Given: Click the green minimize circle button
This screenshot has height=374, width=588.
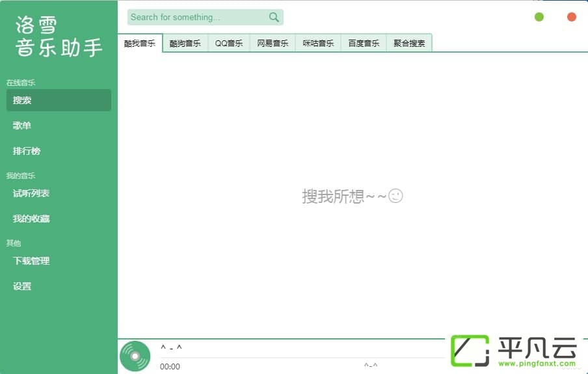Looking at the screenshot, I should (539, 17).
